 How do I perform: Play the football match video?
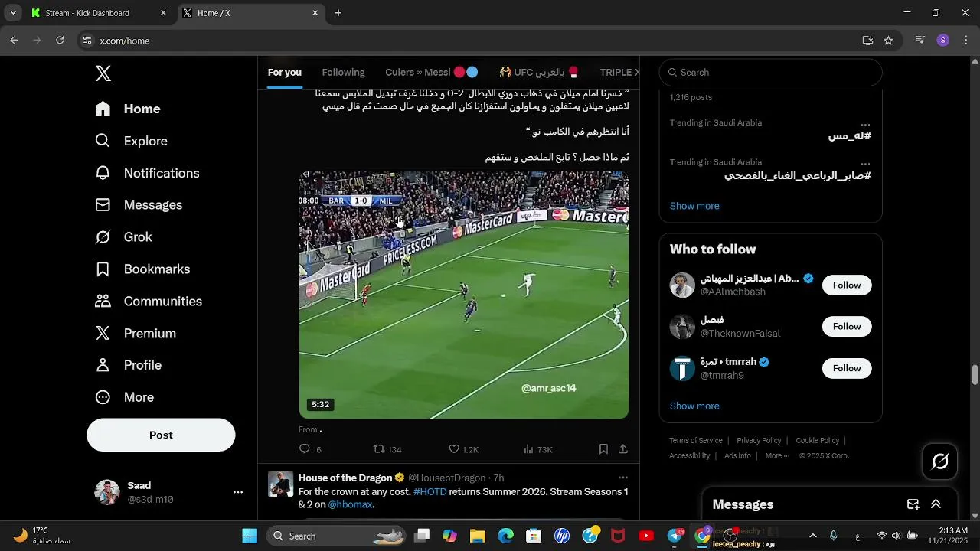(464, 295)
